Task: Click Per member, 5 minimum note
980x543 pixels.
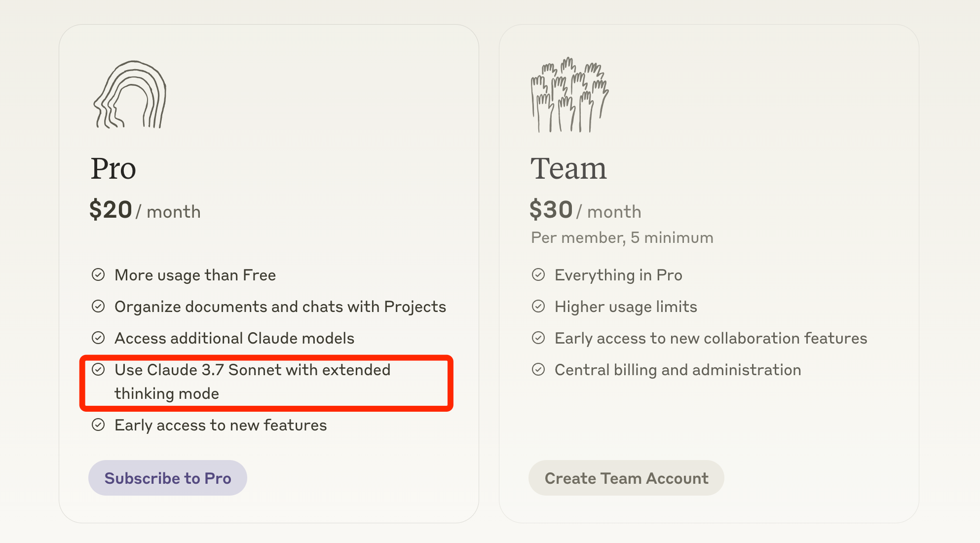Action: 622,237
